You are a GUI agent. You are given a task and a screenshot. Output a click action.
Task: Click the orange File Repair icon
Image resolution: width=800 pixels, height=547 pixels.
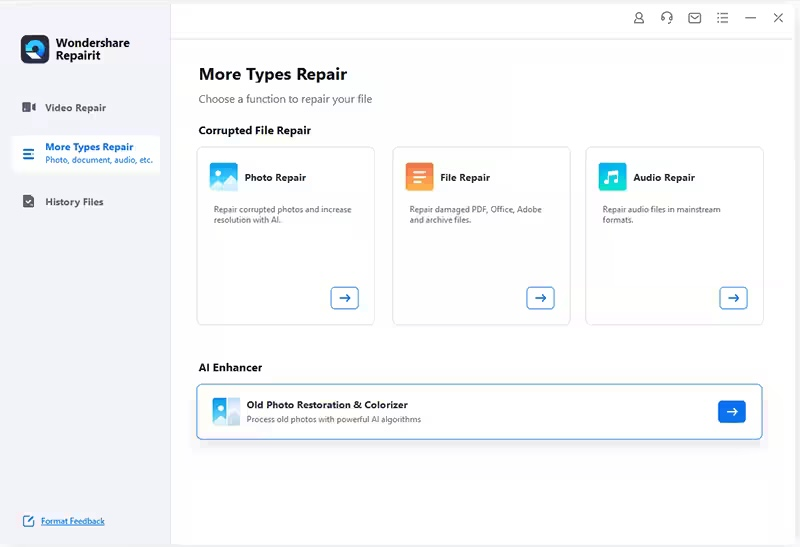pos(419,177)
